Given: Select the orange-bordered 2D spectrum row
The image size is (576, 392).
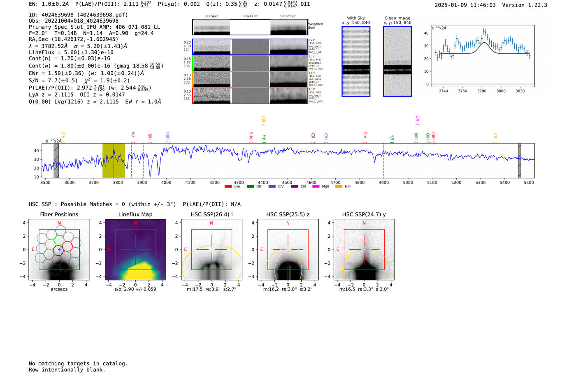Looking at the screenshot, I should [250, 79].
